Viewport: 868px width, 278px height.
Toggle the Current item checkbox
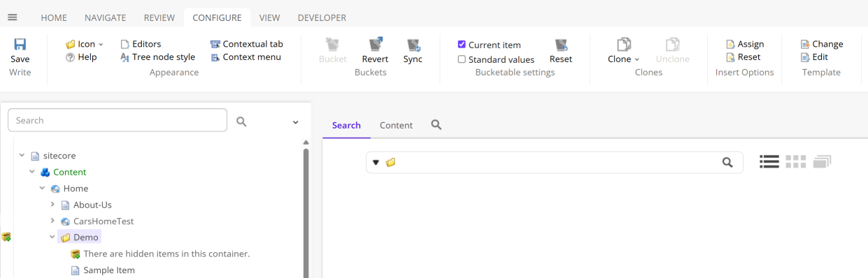click(462, 45)
